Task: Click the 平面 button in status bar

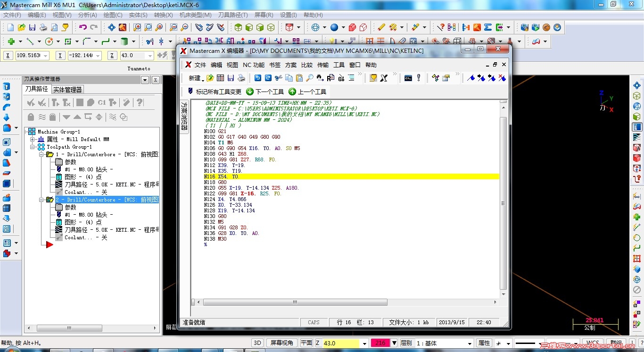Action: (x=306, y=343)
